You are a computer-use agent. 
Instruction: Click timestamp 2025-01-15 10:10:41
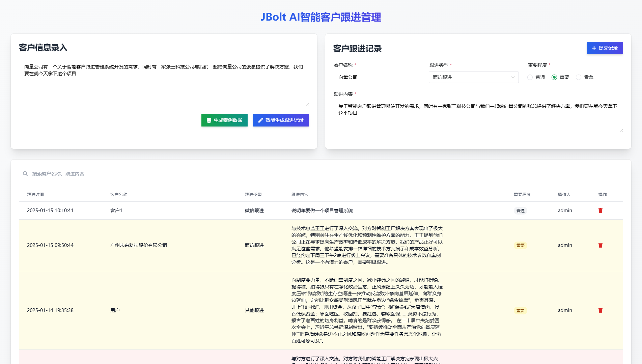click(50, 211)
